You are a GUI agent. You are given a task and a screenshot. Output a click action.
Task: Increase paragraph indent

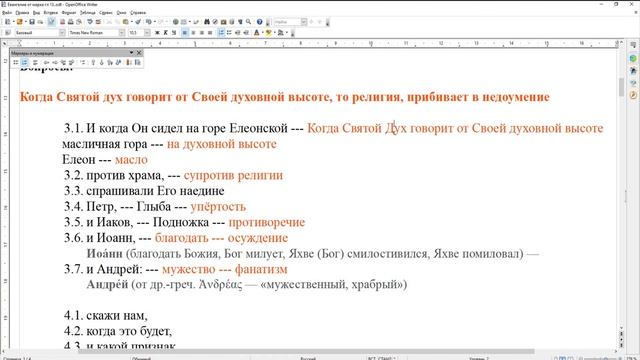click(246, 33)
